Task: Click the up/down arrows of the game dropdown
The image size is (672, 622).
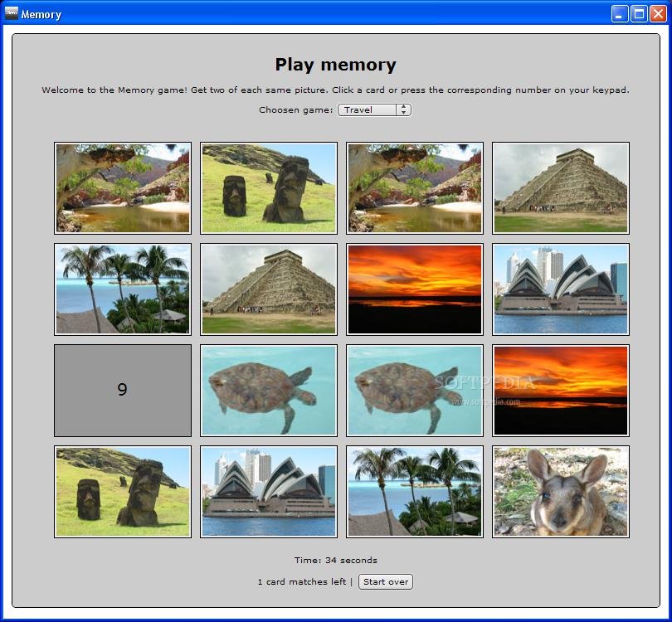Action: [x=403, y=110]
